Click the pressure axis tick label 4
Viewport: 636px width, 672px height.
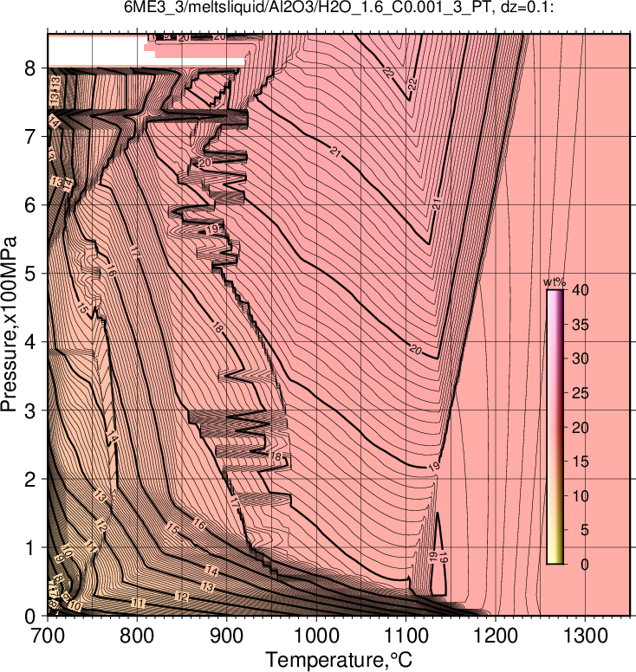(30, 342)
